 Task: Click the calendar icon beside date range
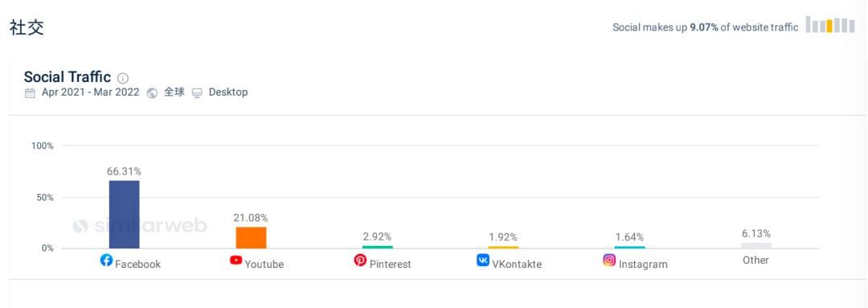click(x=30, y=93)
